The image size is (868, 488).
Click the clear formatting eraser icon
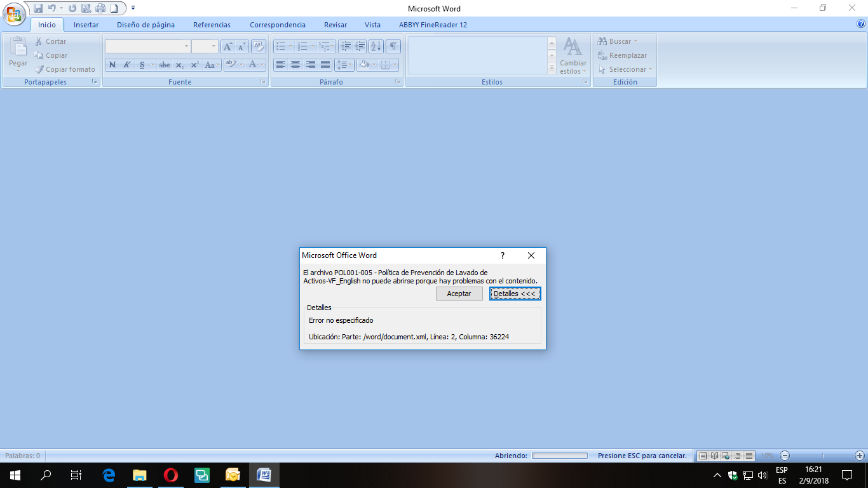pyautogui.click(x=258, y=46)
